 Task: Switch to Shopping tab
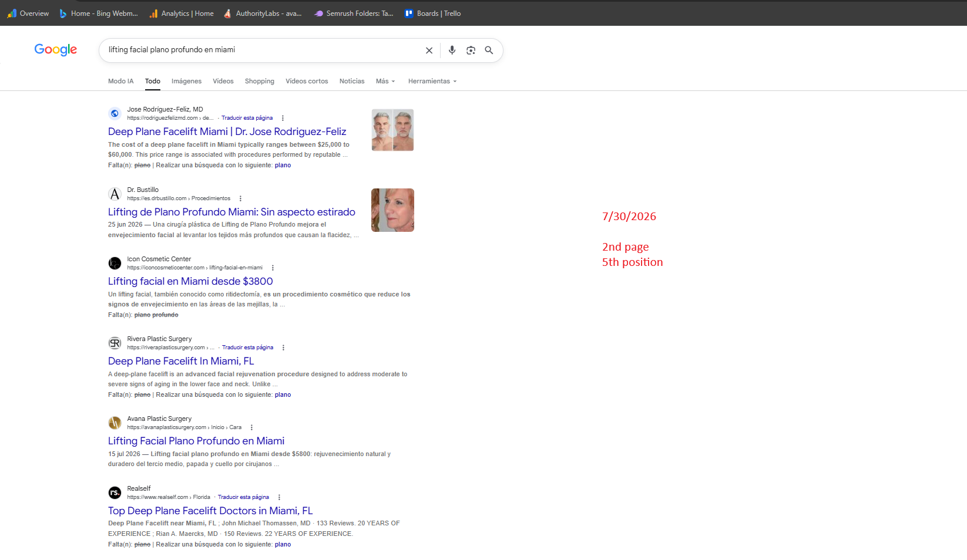click(260, 81)
